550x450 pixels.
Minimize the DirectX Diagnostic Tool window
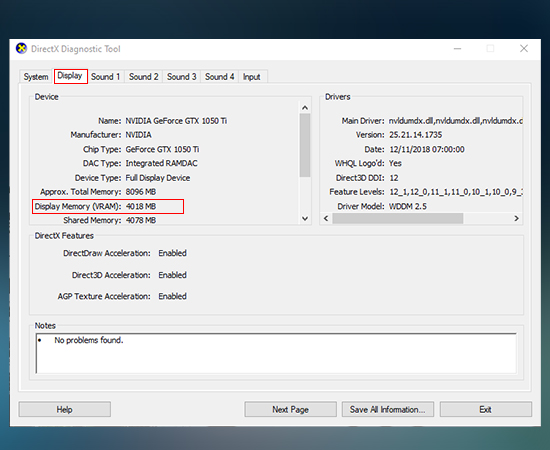click(457, 48)
